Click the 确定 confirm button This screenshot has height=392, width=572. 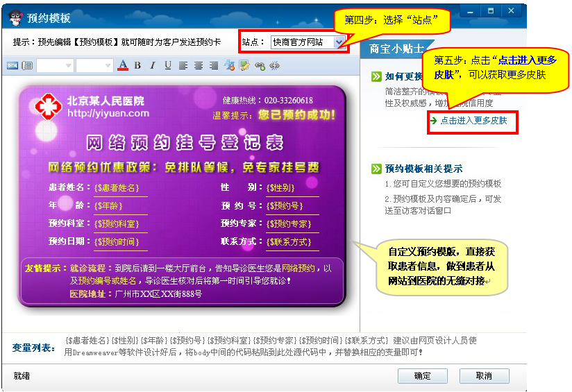[422, 376]
